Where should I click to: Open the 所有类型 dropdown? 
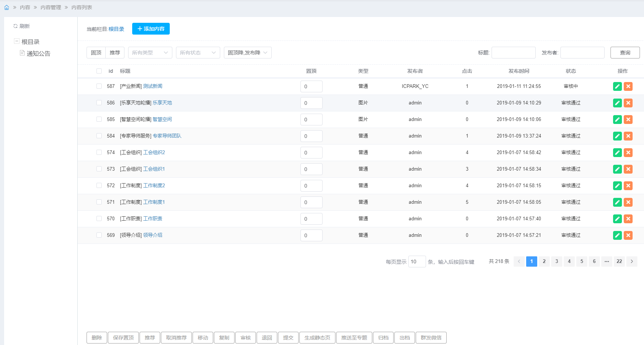pyautogui.click(x=150, y=53)
